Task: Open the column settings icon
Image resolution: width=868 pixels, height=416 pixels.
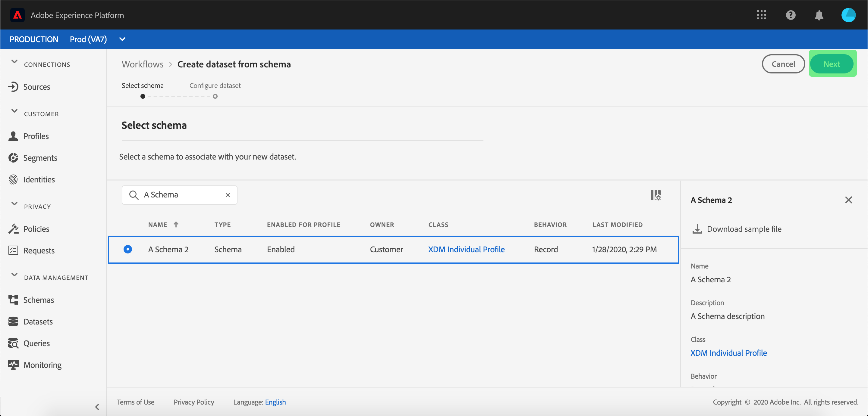Action: [656, 195]
